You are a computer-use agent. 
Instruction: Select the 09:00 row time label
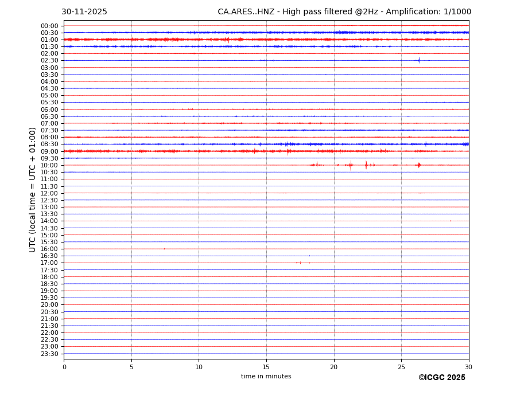tap(49, 151)
